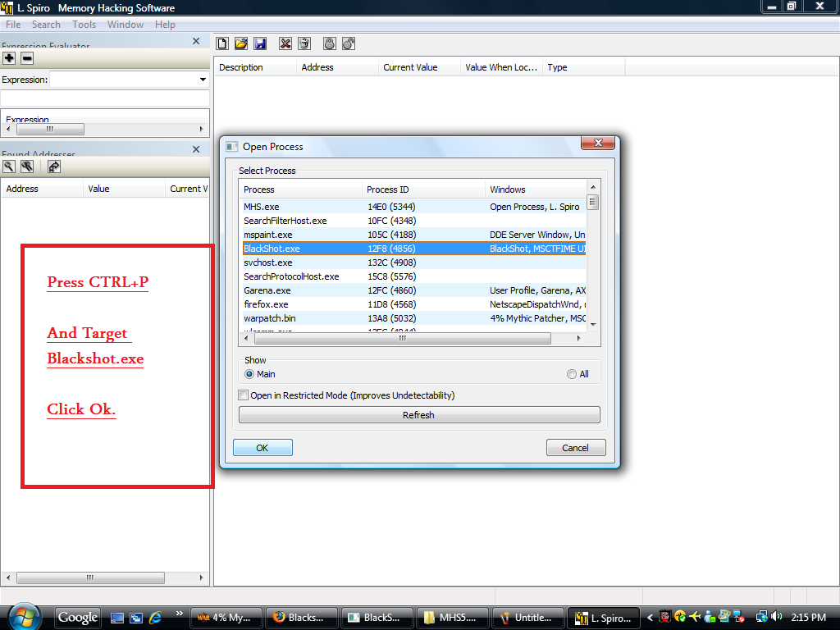
Task: Click the result field below Expression
Action: coord(105,98)
